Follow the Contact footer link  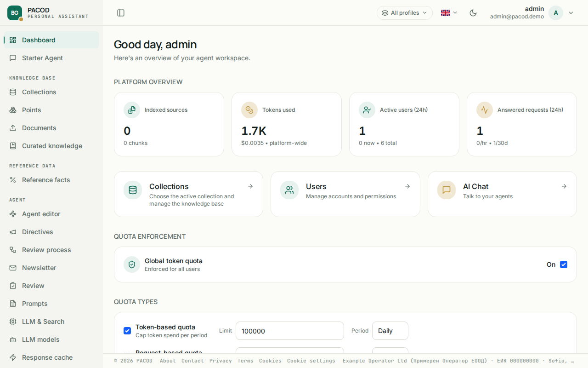point(192,361)
